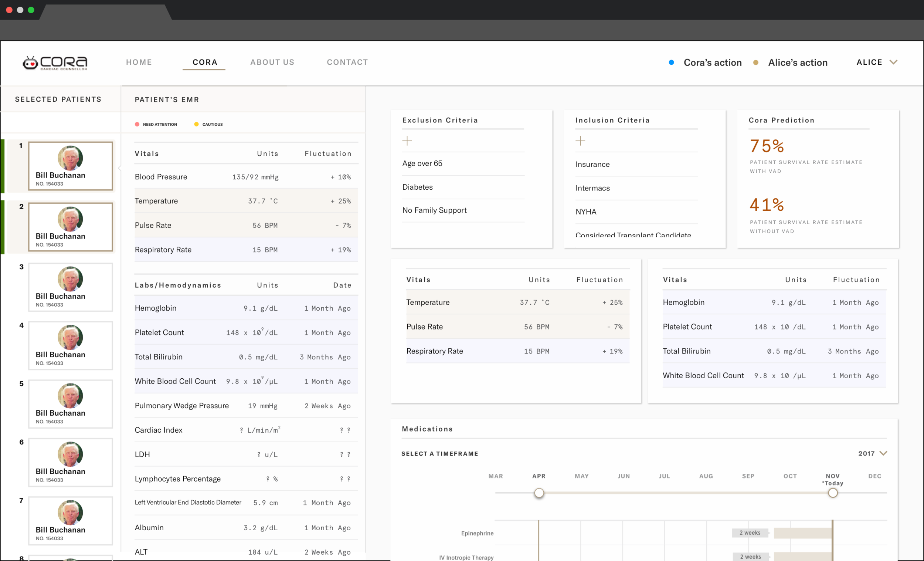Click 'No Family Support' exclusion criterion

434,210
